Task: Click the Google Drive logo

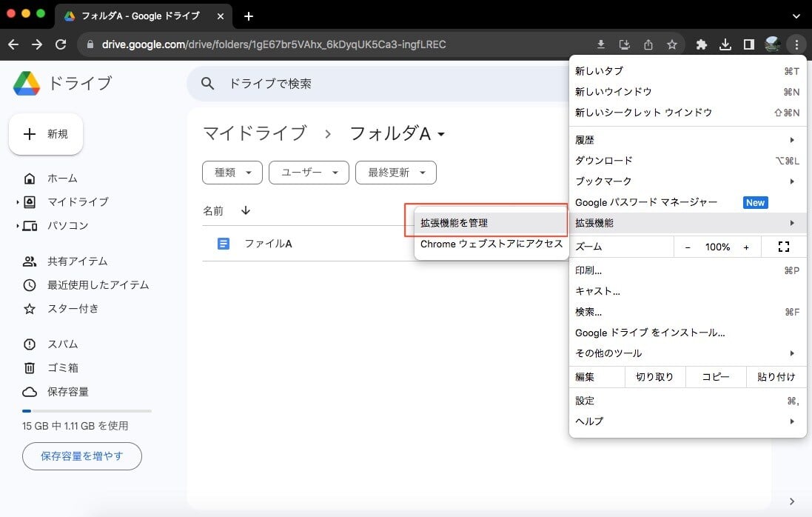Action: tap(27, 84)
